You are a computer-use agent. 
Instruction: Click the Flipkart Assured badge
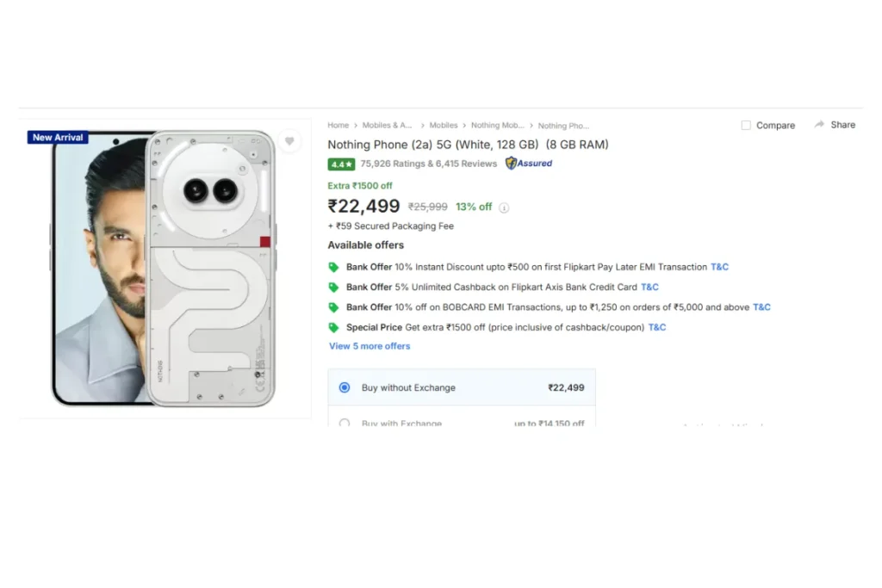pos(528,163)
